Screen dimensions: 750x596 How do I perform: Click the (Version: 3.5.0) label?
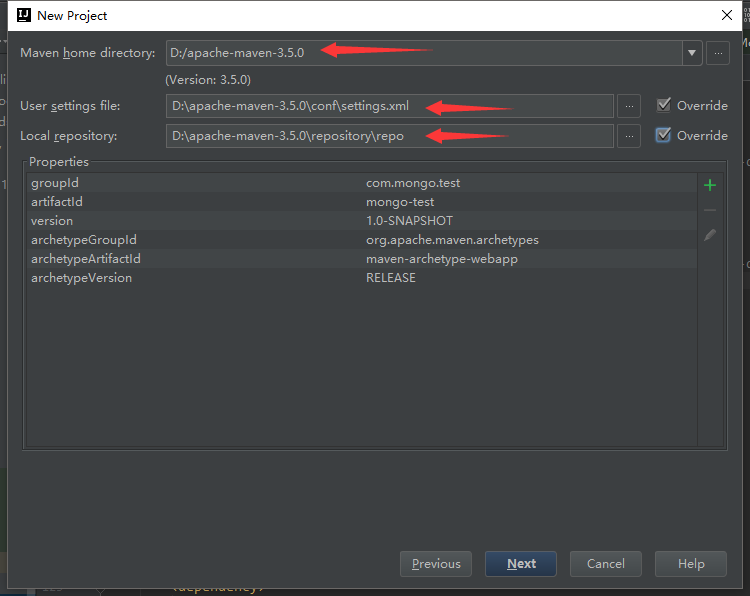[208, 80]
